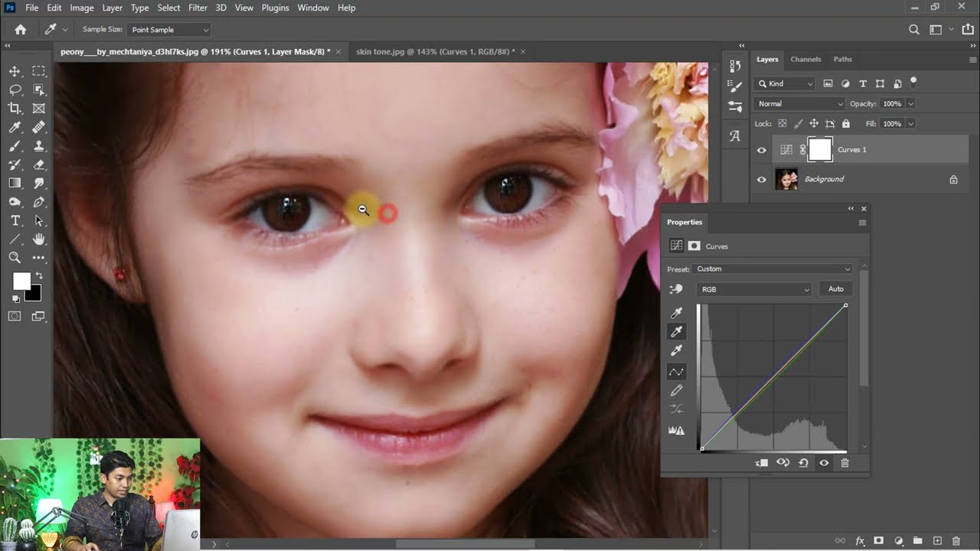This screenshot has width=980, height=551.
Task: Reset default foreground and background colors
Action: click(x=16, y=298)
